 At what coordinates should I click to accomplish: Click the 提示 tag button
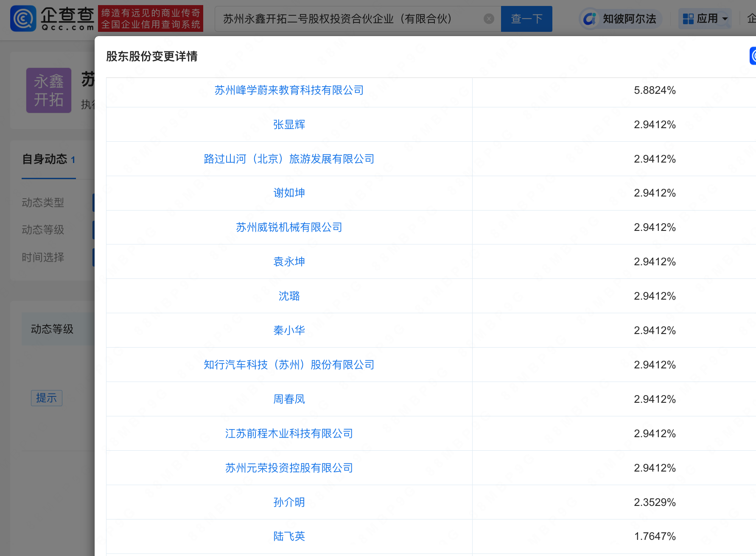pyautogui.click(x=47, y=398)
